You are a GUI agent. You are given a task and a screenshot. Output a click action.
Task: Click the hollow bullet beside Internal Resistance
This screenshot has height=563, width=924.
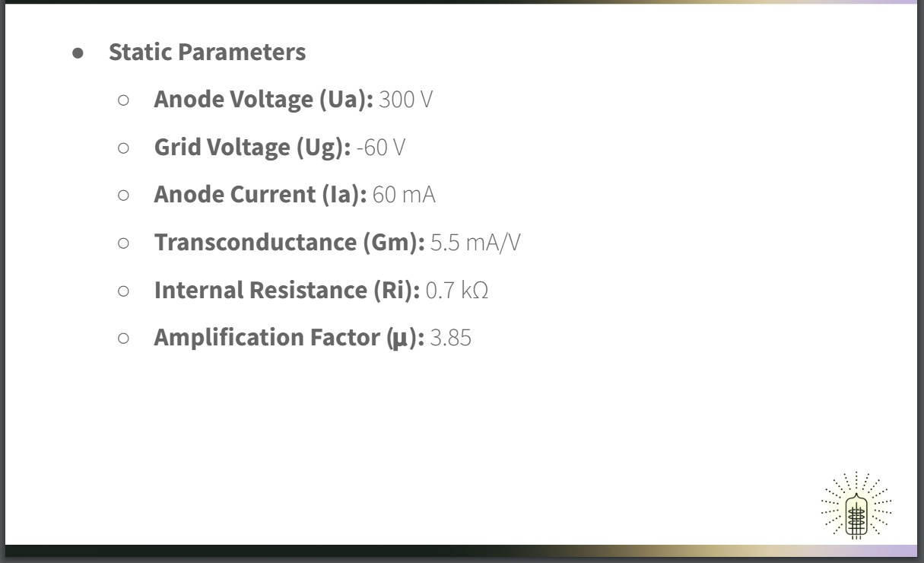click(x=124, y=290)
